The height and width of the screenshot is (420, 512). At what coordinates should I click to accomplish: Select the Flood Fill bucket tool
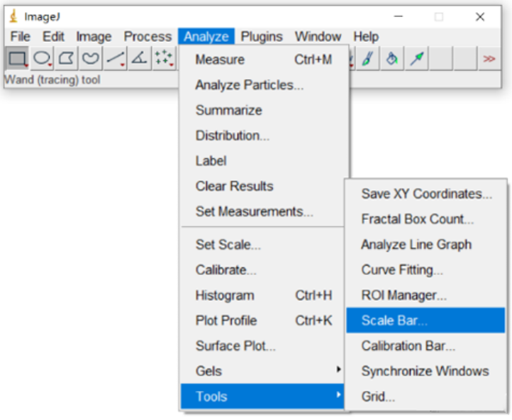(391, 59)
